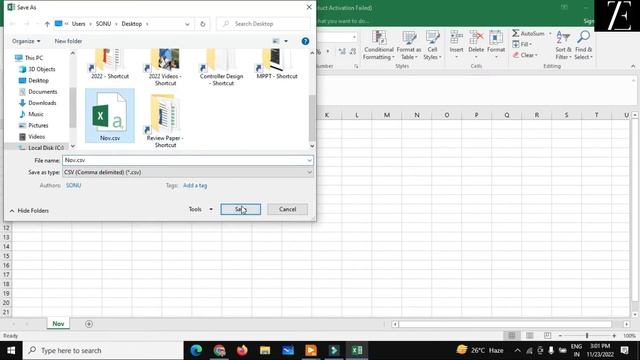Viewport: 640px width, 360px height.
Task: Select the Nov.csv file in the list
Action: coord(110,116)
